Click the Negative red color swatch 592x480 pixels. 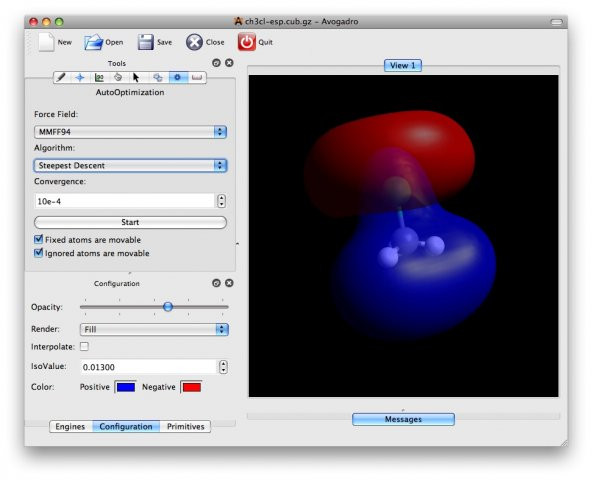pos(191,387)
